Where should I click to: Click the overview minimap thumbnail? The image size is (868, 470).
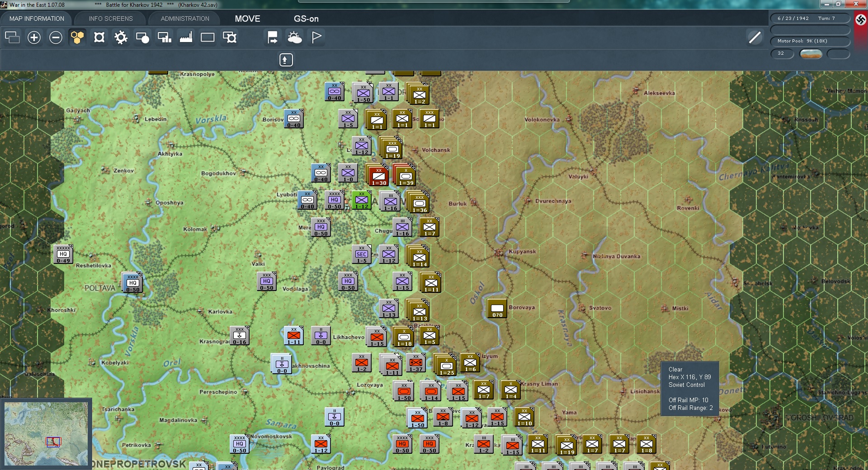pos(46,434)
